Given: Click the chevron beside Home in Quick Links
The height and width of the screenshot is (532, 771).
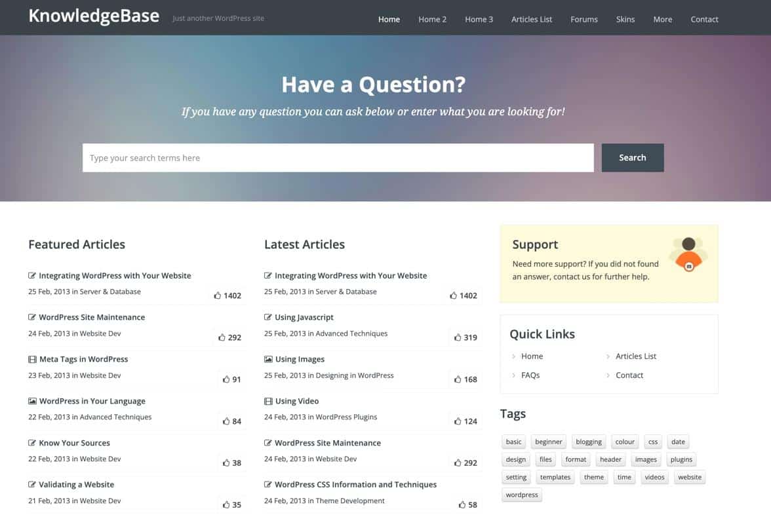Looking at the screenshot, I should point(513,356).
